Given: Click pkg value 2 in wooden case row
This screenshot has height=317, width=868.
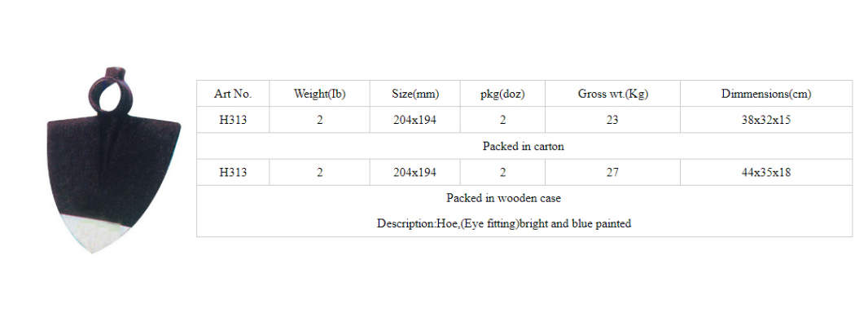Looking at the screenshot, I should [502, 173].
